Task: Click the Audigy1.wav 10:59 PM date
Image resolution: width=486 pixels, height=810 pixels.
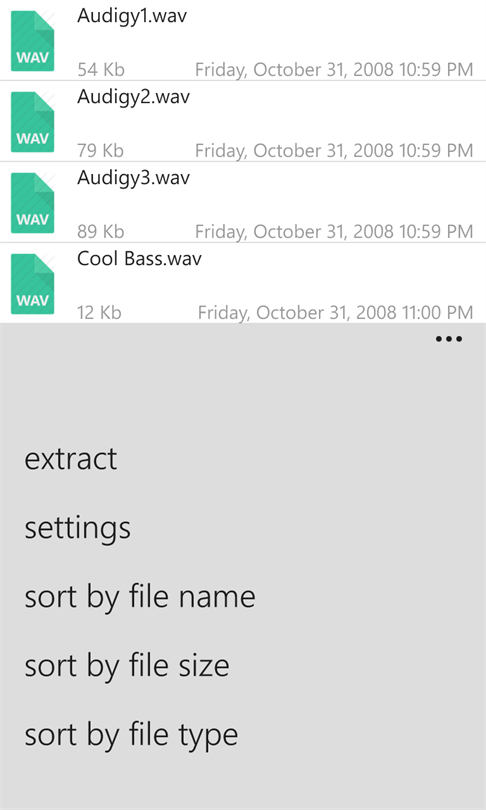Action: (x=334, y=70)
